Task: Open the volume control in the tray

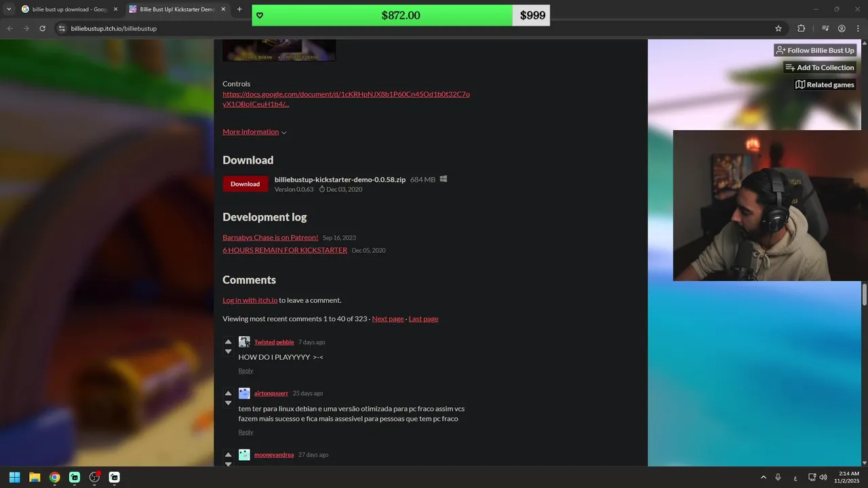Action: [x=823, y=477]
